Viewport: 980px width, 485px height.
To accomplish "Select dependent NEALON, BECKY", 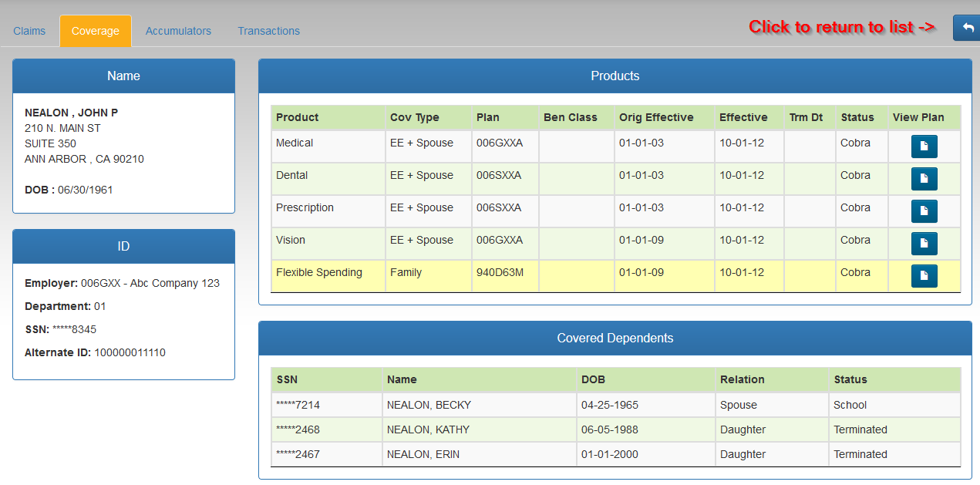I will pyautogui.click(x=429, y=405).
